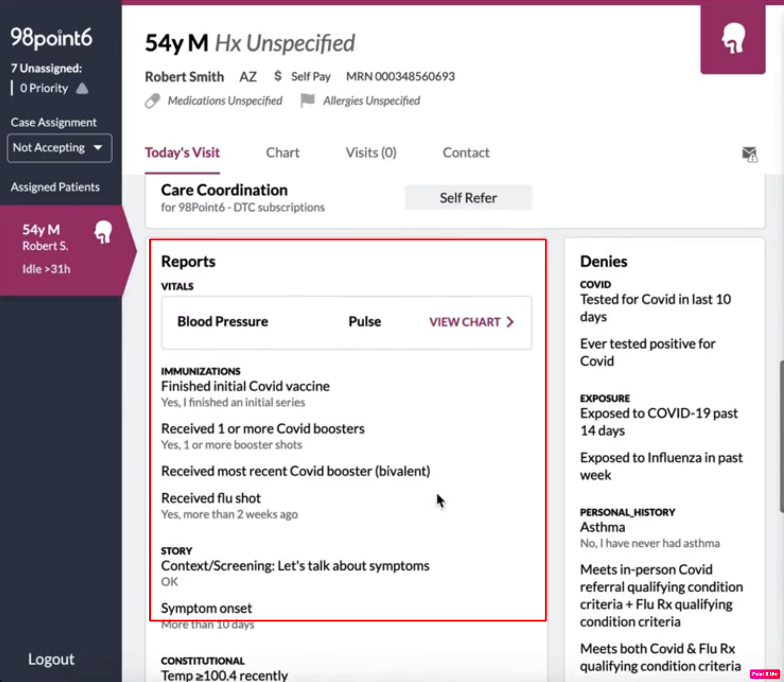Click Exposed to Influenza in past week
This screenshot has width=784, height=682.
click(662, 466)
